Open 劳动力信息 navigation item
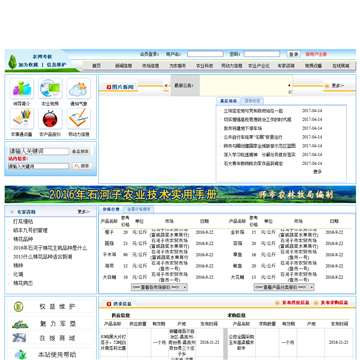360x360 pixels. click(232, 66)
